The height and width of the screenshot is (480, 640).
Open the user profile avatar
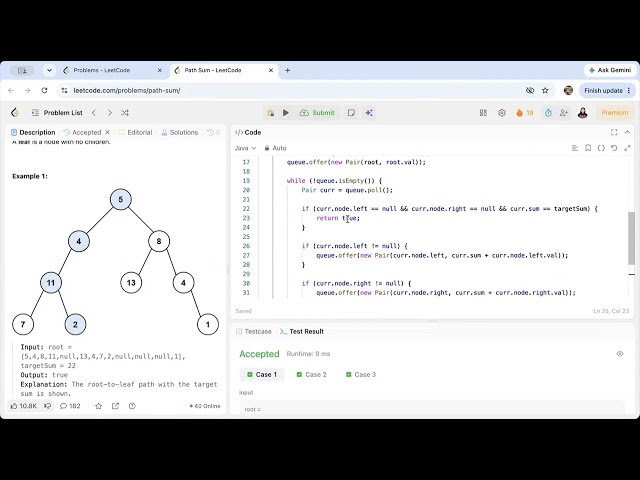(x=582, y=113)
